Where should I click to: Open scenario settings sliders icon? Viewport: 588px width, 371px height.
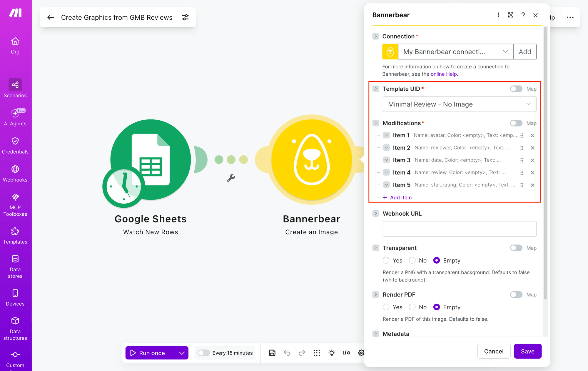click(x=185, y=17)
